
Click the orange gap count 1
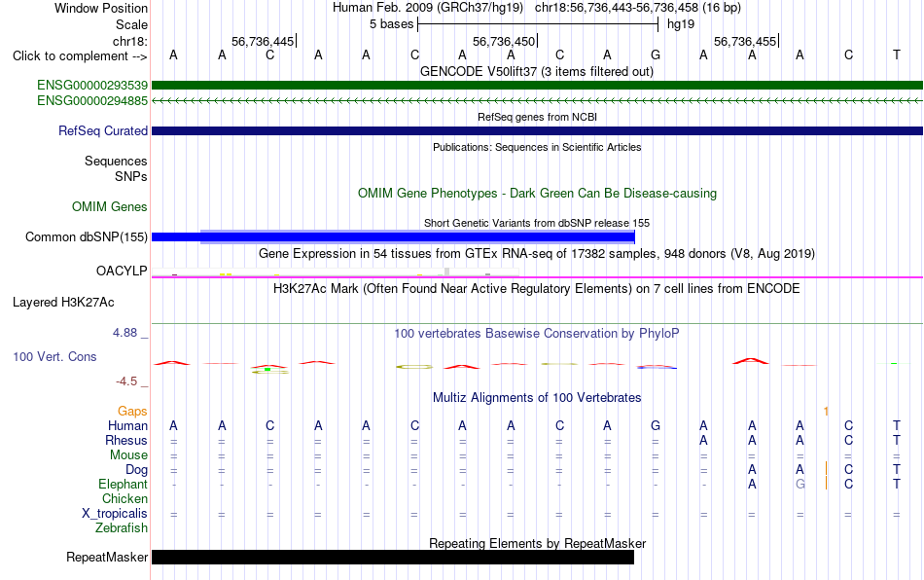[826, 412]
